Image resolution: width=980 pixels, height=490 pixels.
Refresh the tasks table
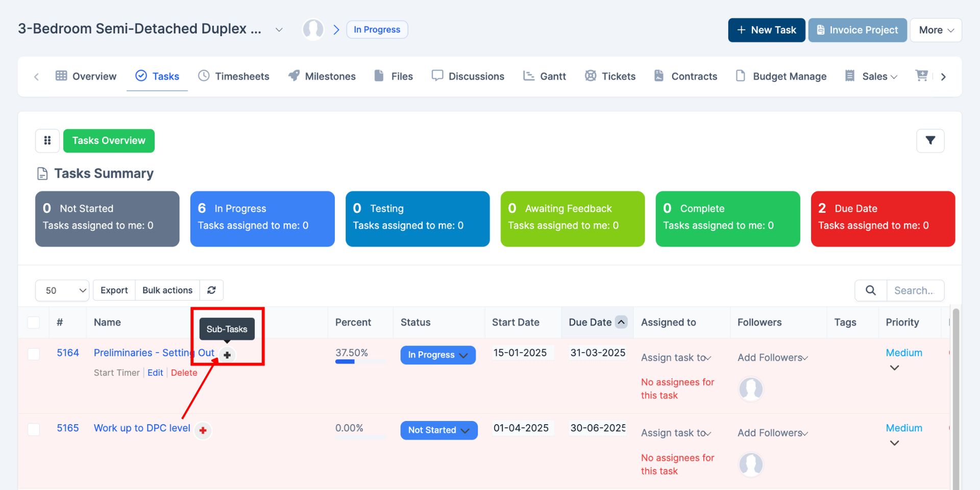[x=211, y=290]
